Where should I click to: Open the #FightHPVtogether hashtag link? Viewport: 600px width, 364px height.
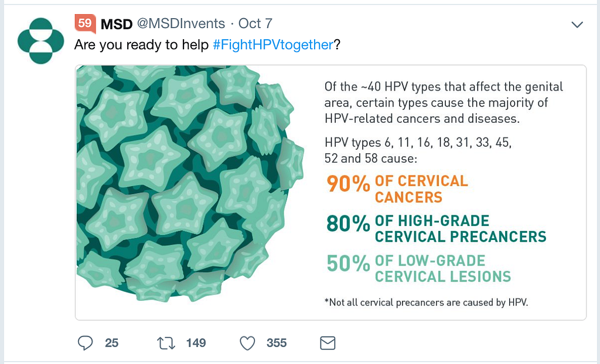pos(273,44)
